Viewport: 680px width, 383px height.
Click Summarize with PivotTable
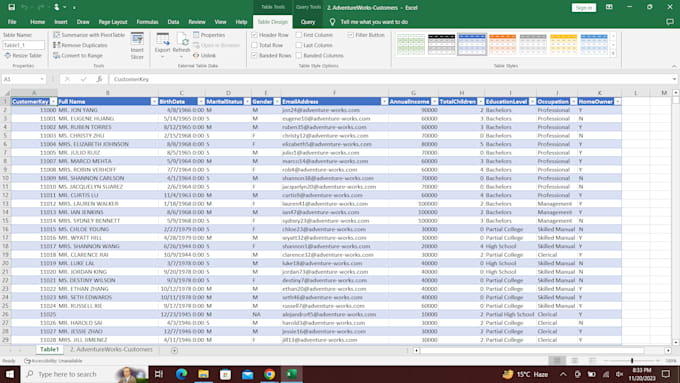[x=89, y=35]
